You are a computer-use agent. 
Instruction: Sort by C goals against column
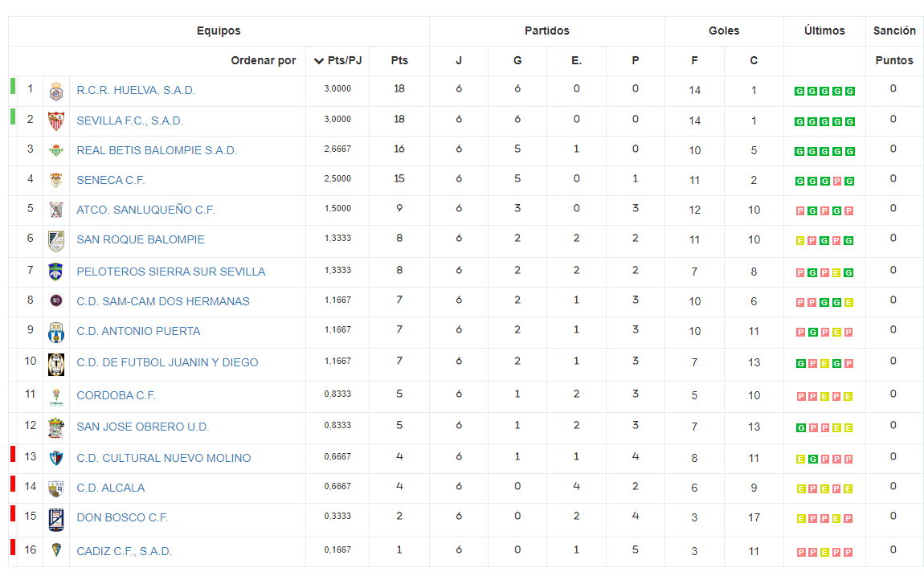tap(754, 61)
